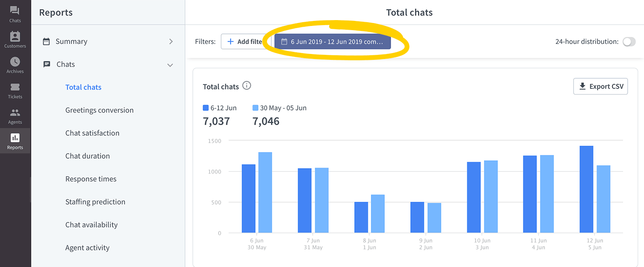Viewport: 644px width, 267px height.
Task: Expand the Summary section chevron
Action: (x=171, y=41)
